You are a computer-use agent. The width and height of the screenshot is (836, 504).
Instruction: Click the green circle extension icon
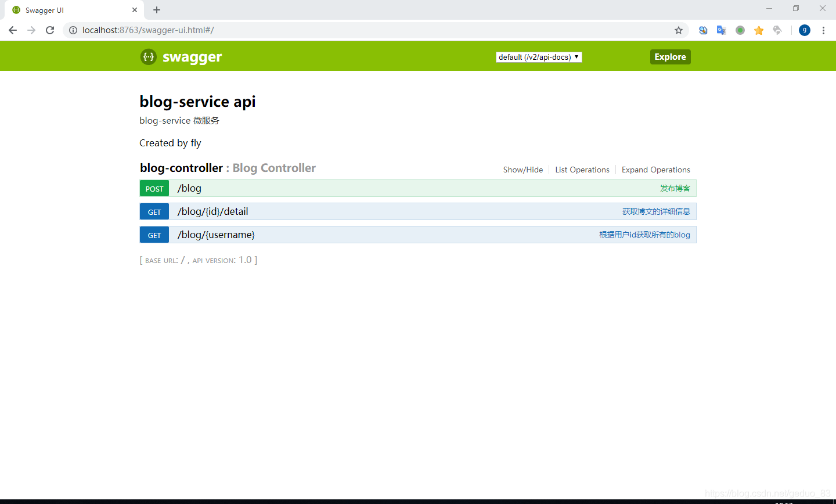point(740,30)
